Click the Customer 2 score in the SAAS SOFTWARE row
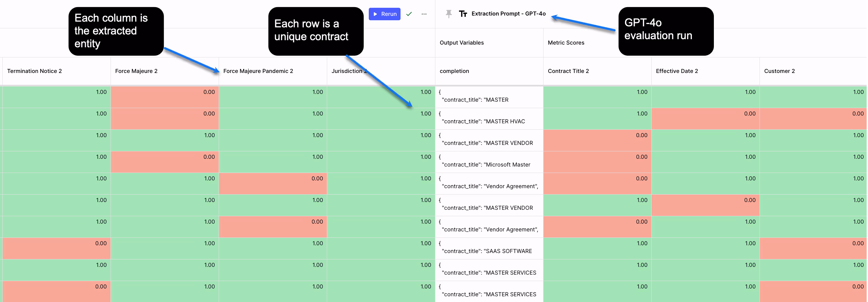The width and height of the screenshot is (868, 302). (x=813, y=248)
